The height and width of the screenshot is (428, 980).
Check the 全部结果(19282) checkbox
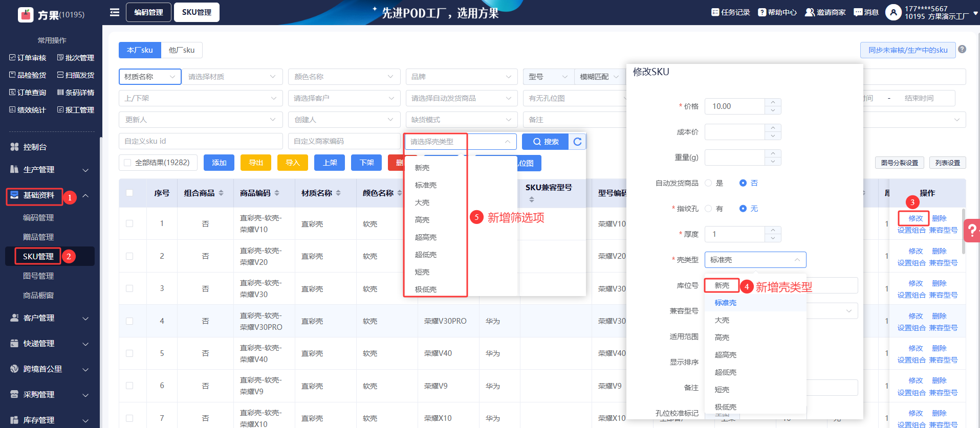[x=128, y=163]
